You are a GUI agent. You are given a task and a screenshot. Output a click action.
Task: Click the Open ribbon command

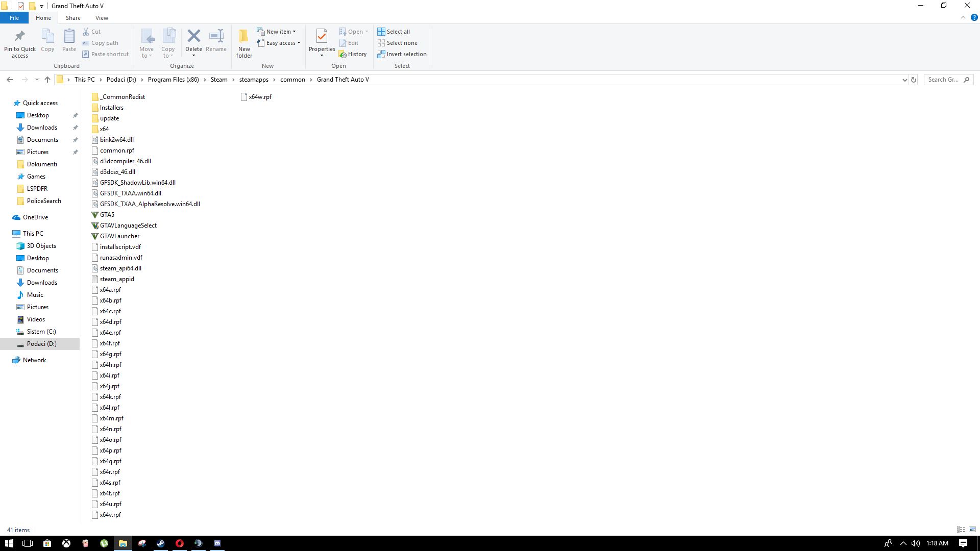click(x=354, y=32)
